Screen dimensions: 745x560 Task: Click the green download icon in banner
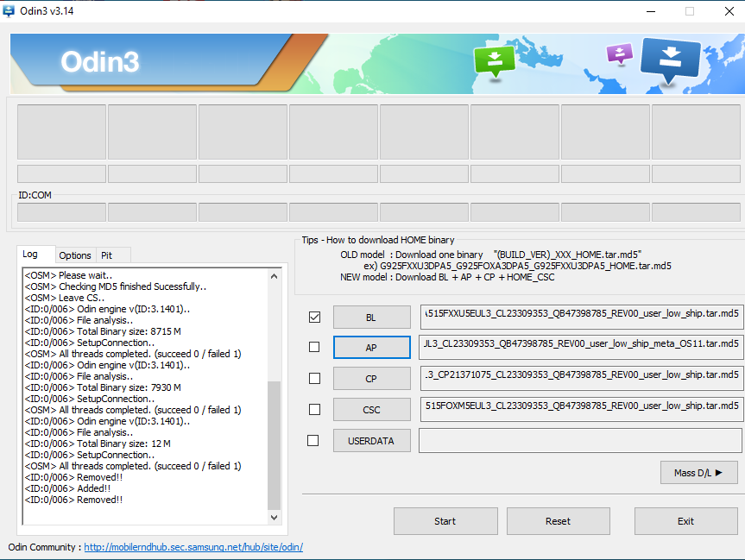495,60
